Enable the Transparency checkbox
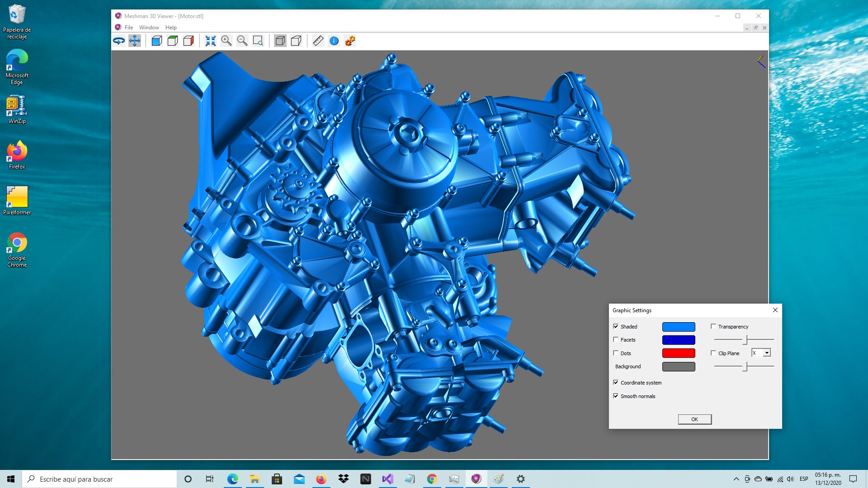This screenshot has height=488, width=868. (713, 326)
